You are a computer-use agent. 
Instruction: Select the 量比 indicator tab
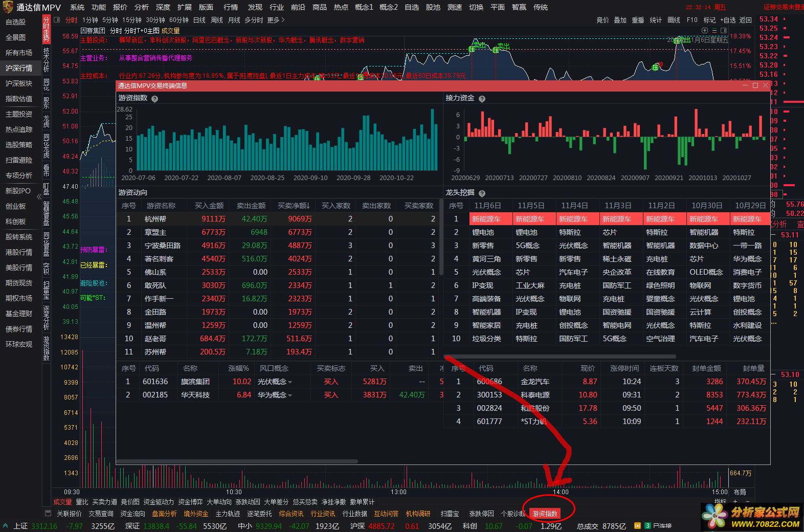tap(82, 502)
